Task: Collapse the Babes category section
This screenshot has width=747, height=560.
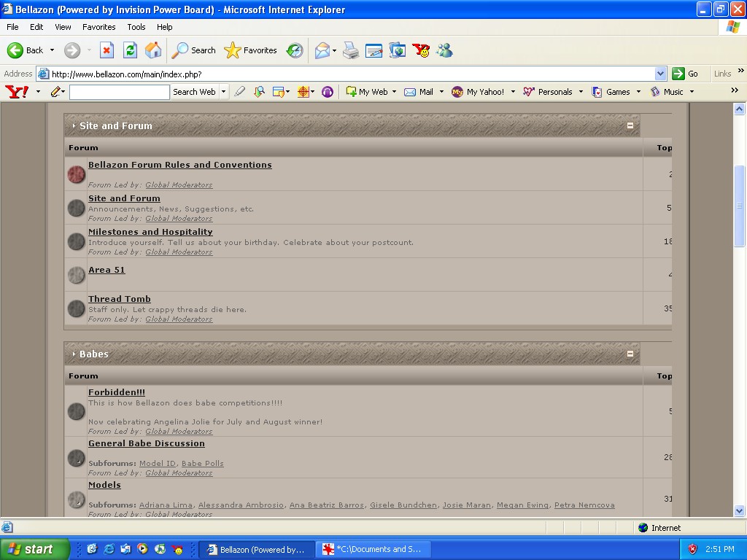Action: 630,354
